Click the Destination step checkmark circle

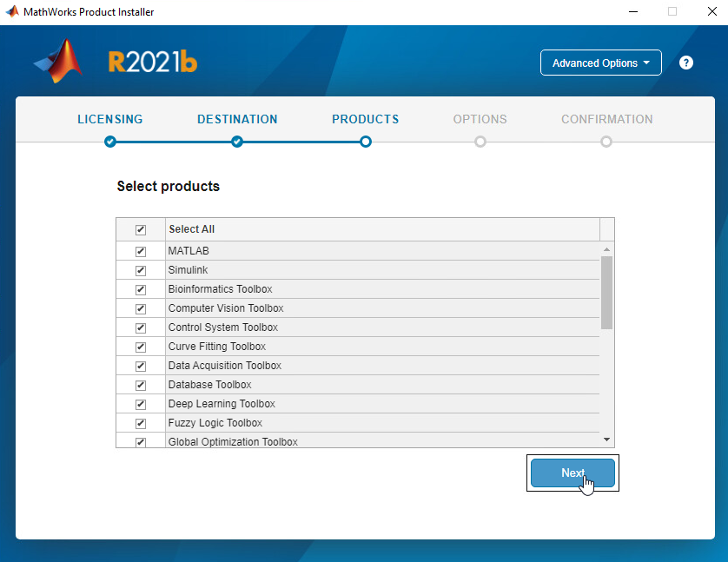[237, 142]
